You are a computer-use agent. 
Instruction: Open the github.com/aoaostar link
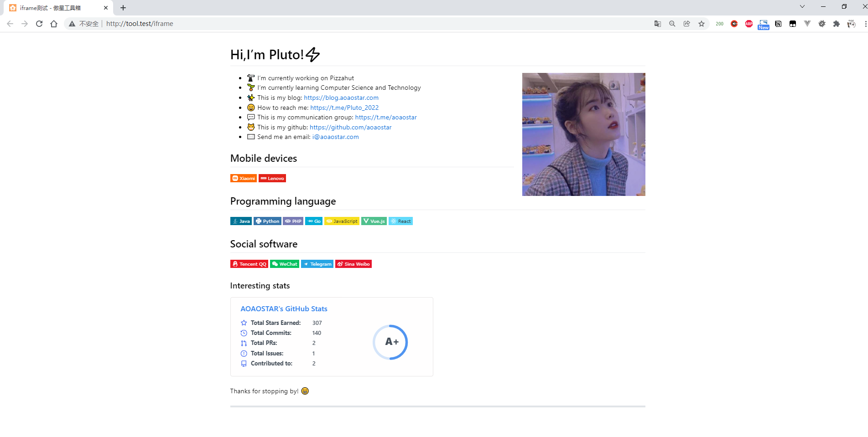point(350,127)
